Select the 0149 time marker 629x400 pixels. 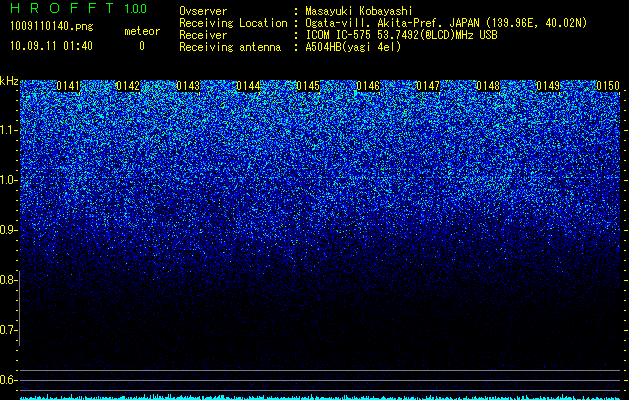548,86
